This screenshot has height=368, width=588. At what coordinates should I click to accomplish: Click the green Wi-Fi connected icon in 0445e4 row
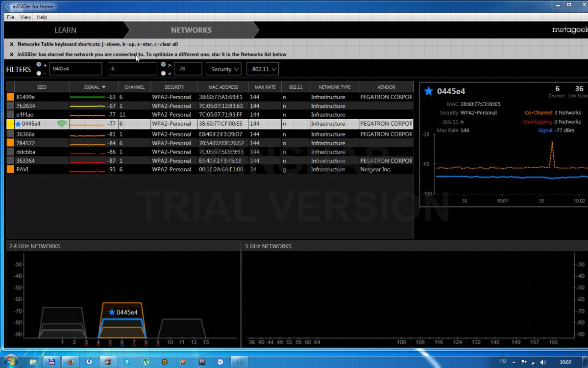61,124
